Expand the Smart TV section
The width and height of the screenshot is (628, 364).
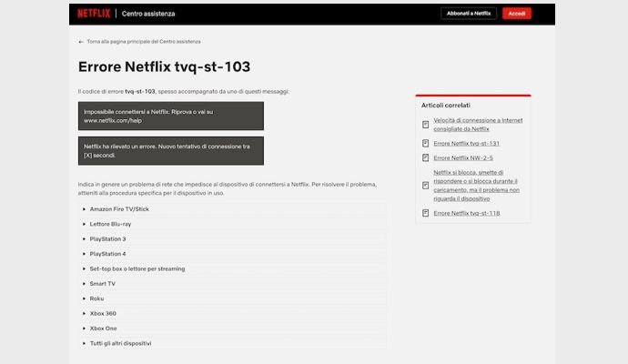coord(232,284)
